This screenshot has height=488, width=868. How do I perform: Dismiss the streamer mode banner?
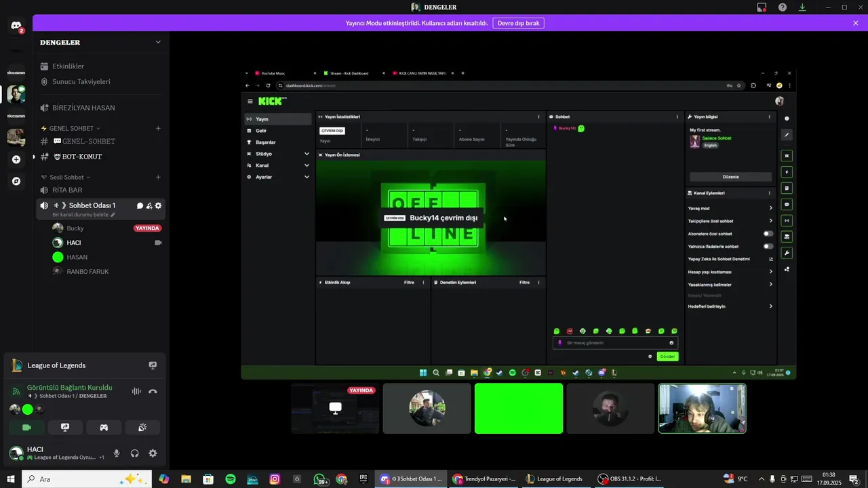click(x=856, y=23)
